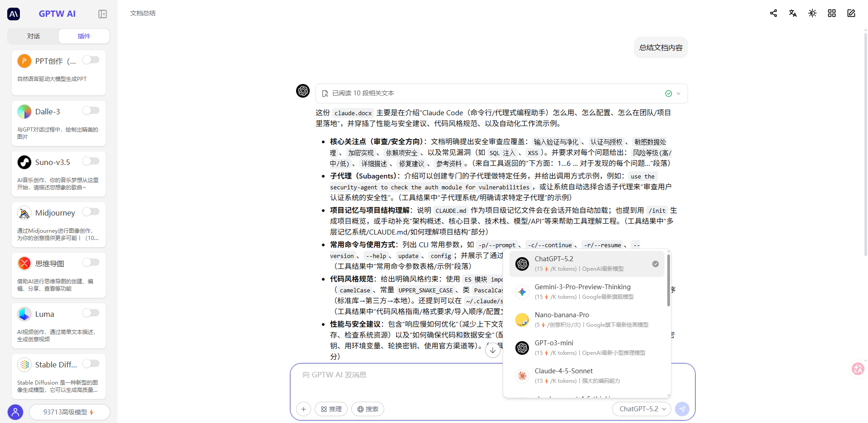Open the apps grid icon
Image resolution: width=868 pixels, height=423 pixels.
[x=832, y=13]
